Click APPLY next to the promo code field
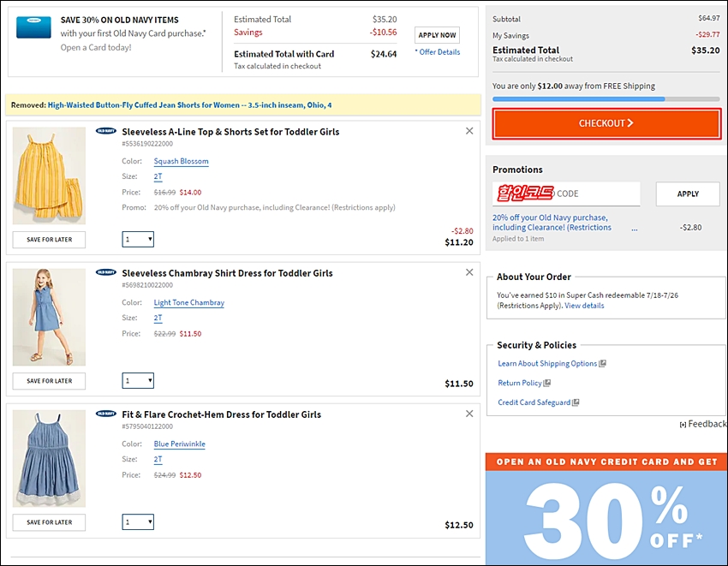The width and height of the screenshot is (728, 566). point(688,194)
